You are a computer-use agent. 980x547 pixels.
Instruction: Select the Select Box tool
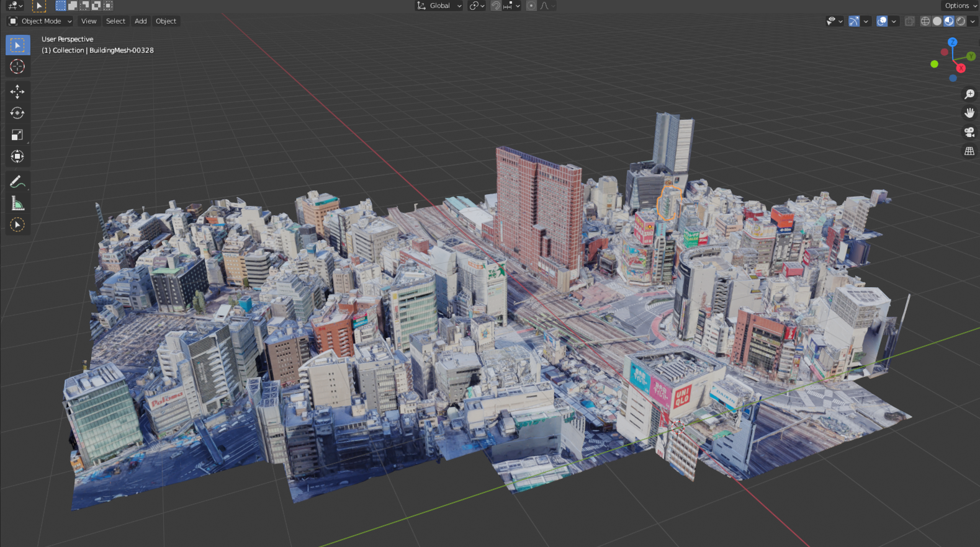pyautogui.click(x=17, y=45)
